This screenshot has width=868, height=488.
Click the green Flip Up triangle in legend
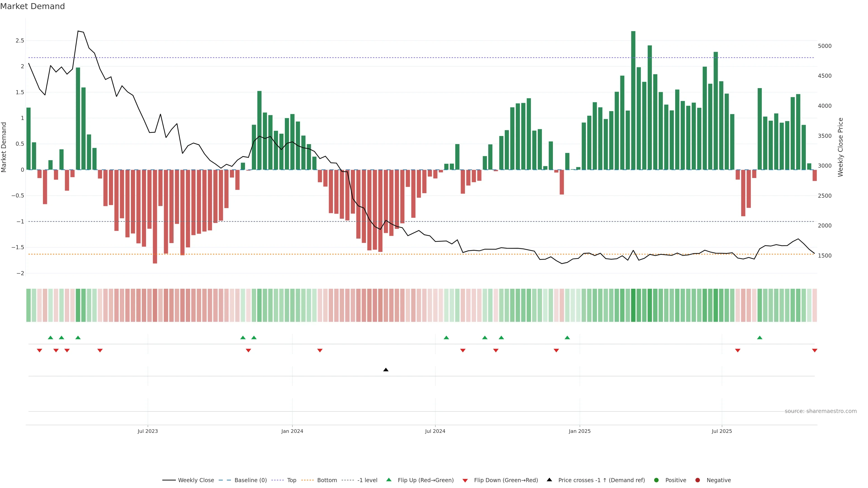(x=389, y=480)
